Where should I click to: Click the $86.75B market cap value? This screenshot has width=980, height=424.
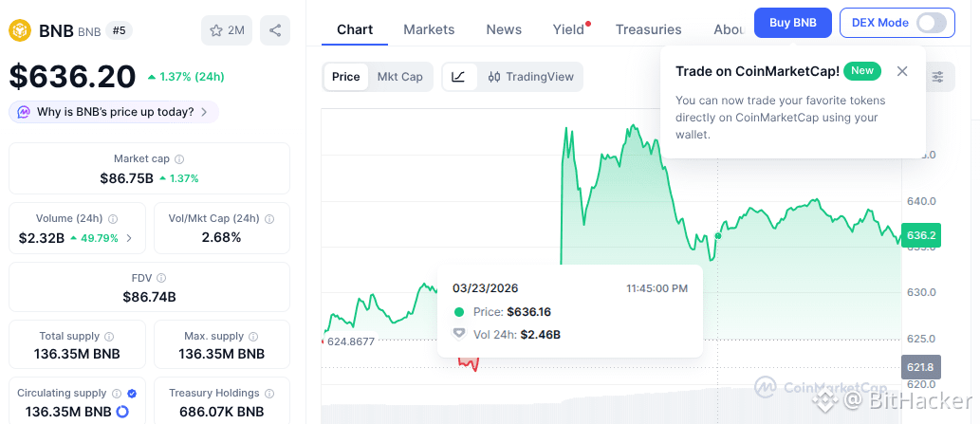coord(126,178)
